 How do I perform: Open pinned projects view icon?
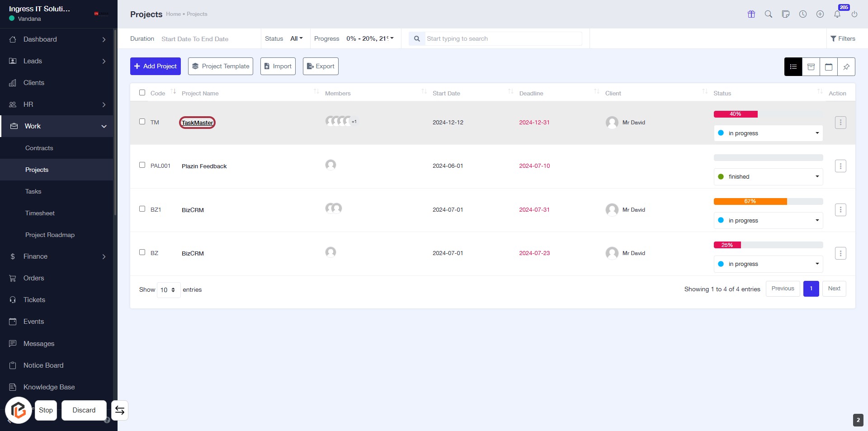tap(846, 67)
